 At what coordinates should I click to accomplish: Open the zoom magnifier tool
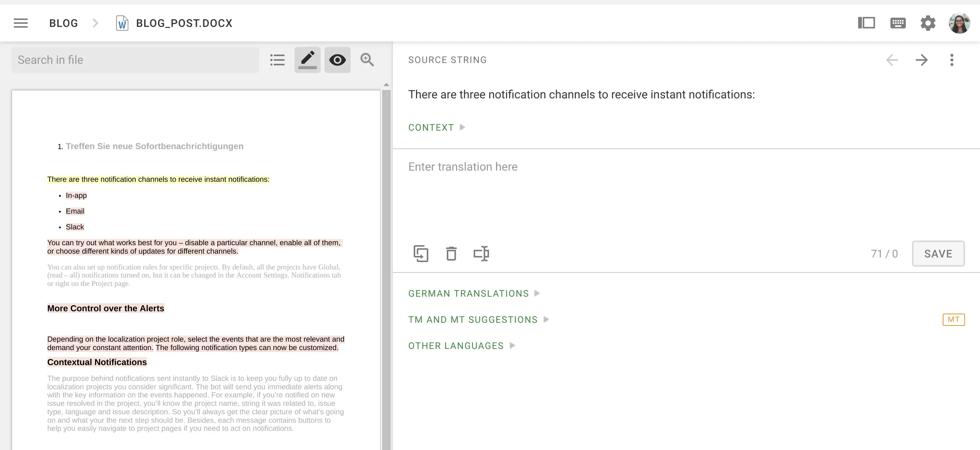pyautogui.click(x=367, y=60)
